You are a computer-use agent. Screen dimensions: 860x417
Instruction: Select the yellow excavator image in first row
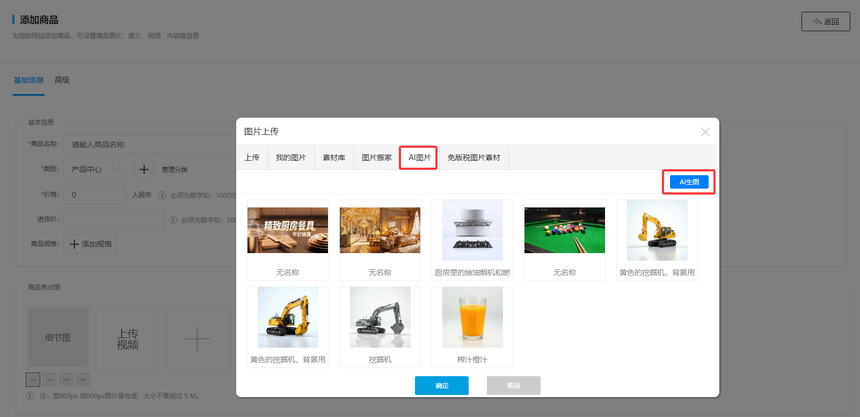coord(657,230)
